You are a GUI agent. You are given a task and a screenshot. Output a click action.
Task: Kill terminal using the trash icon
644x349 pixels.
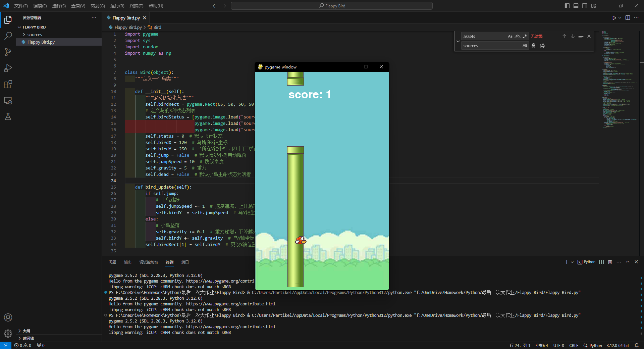[x=610, y=262]
